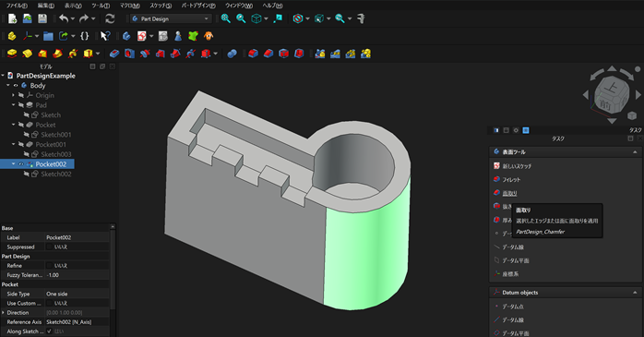Refresh and recompute the document
This screenshot has height=337, width=644.
coord(110,18)
